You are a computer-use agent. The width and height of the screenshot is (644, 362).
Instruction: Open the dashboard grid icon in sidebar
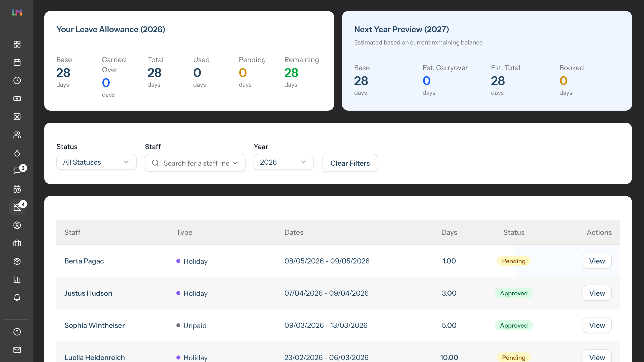(17, 44)
